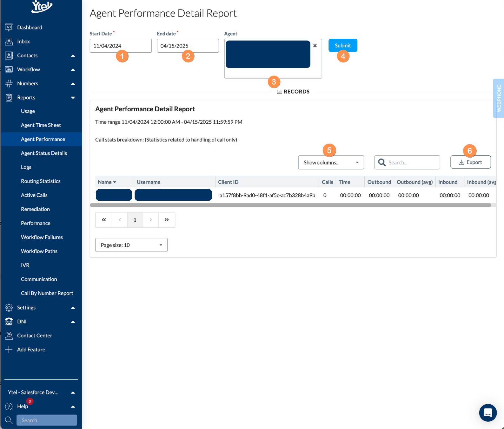Click the Add Feature plus icon
The height and width of the screenshot is (429, 504).
click(9, 349)
